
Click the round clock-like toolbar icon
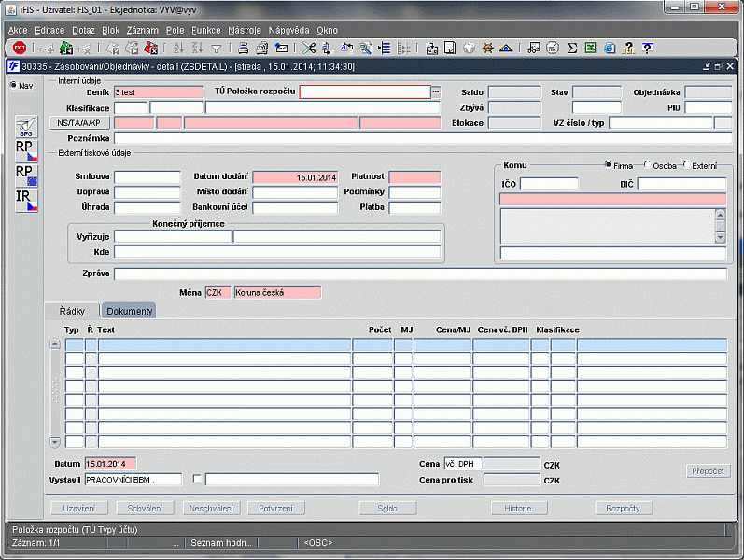coord(553,48)
